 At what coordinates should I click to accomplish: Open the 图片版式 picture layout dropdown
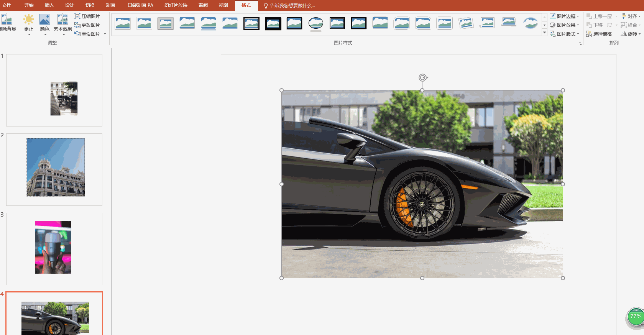(x=564, y=34)
